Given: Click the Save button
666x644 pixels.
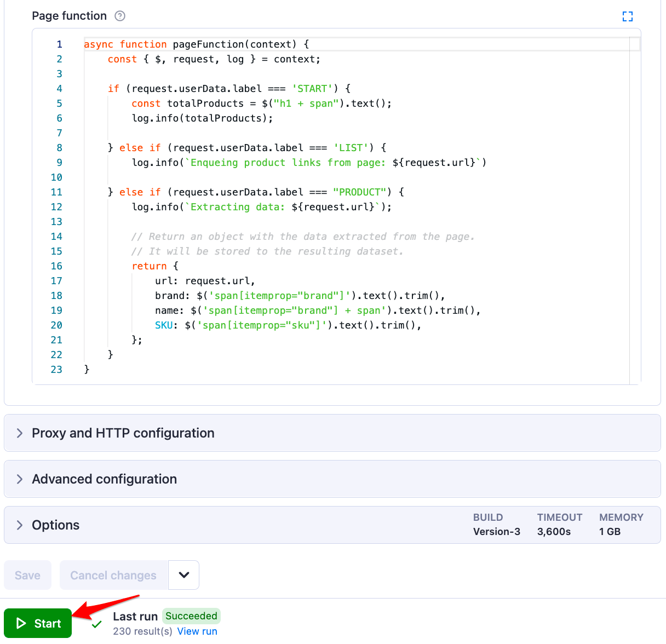Looking at the screenshot, I should point(27,575).
